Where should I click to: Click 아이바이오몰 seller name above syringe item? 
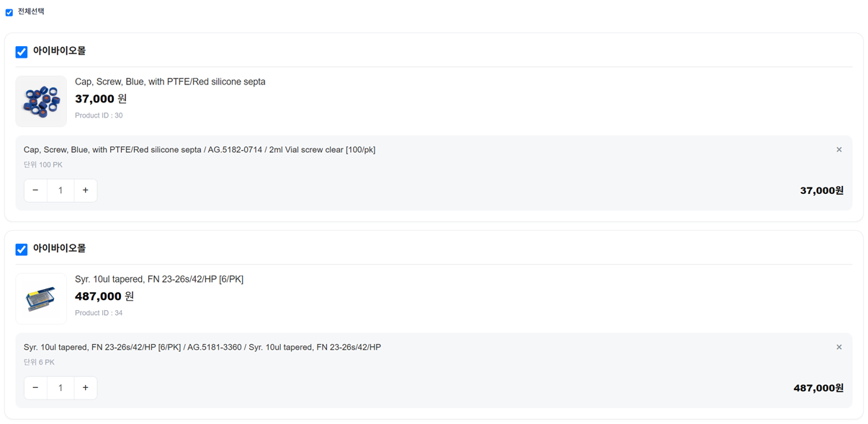click(x=59, y=249)
